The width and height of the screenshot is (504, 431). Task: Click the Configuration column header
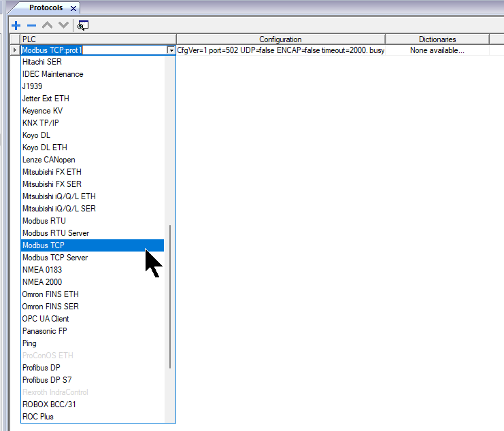(x=281, y=39)
